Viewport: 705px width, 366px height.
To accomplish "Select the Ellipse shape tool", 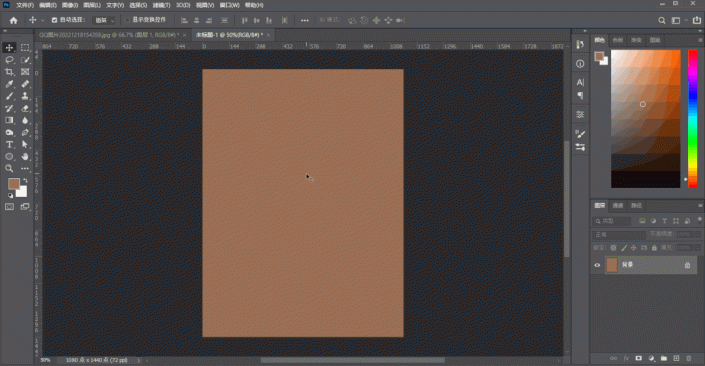I will (9, 156).
